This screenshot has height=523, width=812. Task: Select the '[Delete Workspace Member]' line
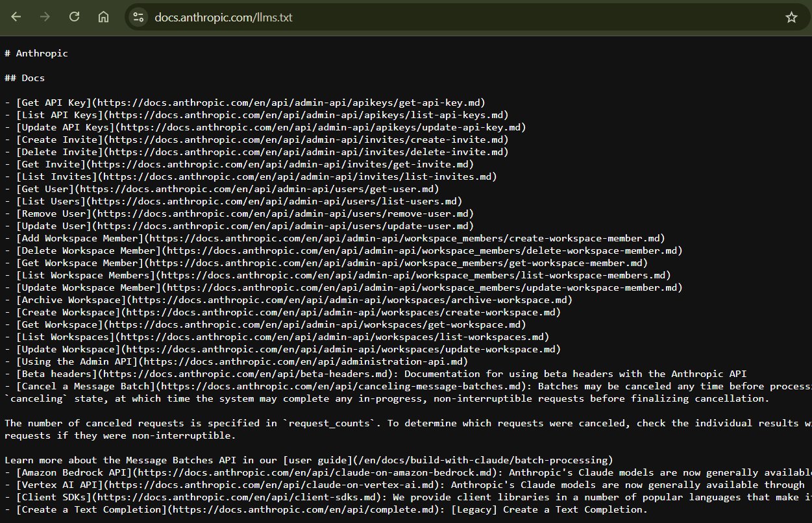[x=344, y=250]
